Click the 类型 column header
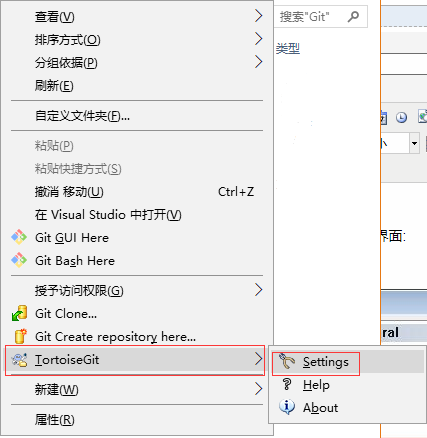The image size is (427, 438). (288, 49)
